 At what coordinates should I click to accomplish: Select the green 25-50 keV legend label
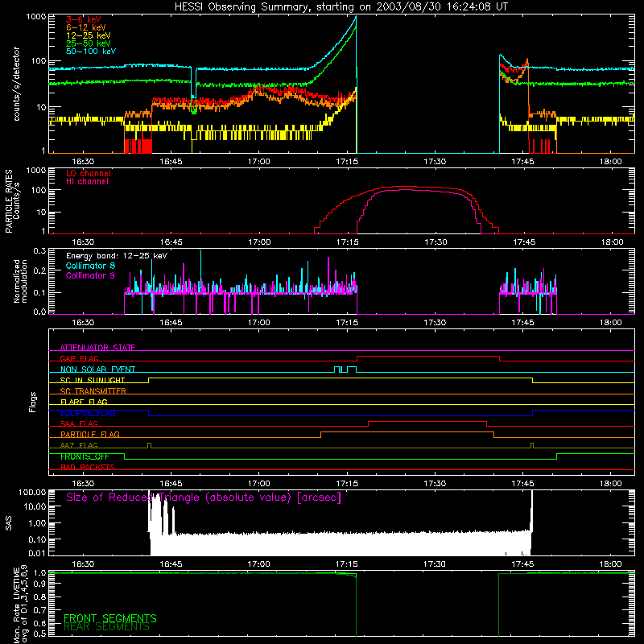point(89,43)
